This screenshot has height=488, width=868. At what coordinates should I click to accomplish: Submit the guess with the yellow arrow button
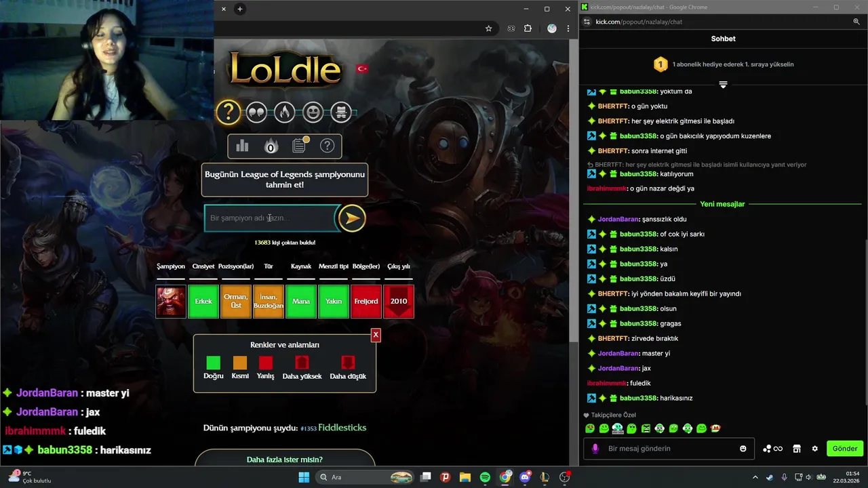pos(352,218)
